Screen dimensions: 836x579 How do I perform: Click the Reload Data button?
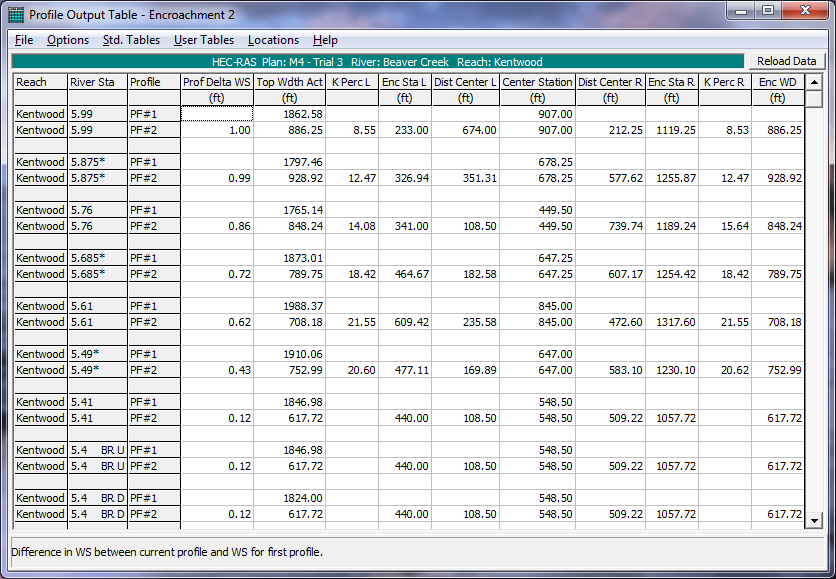pos(786,62)
